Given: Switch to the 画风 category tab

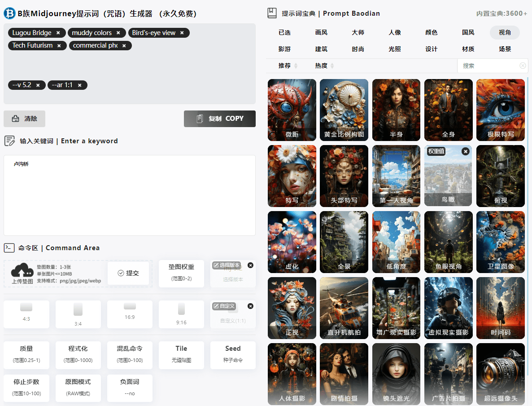Looking at the screenshot, I should [321, 32].
